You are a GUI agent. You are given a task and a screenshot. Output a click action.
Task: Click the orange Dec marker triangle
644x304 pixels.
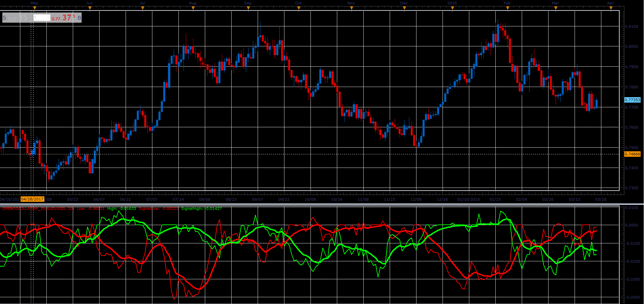point(404,8)
